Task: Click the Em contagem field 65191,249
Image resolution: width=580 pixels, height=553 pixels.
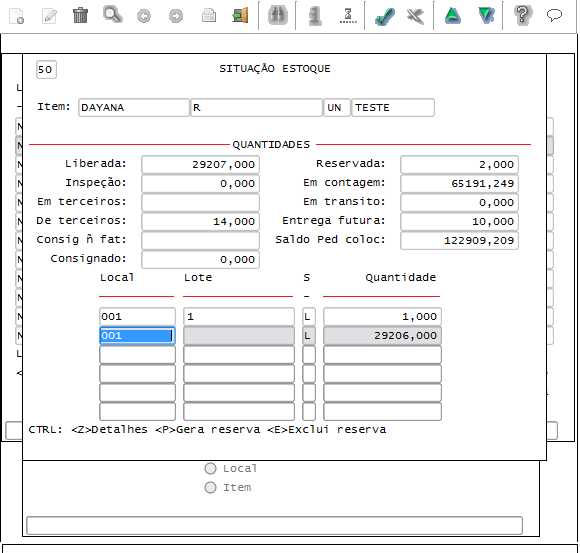Action: (x=459, y=183)
